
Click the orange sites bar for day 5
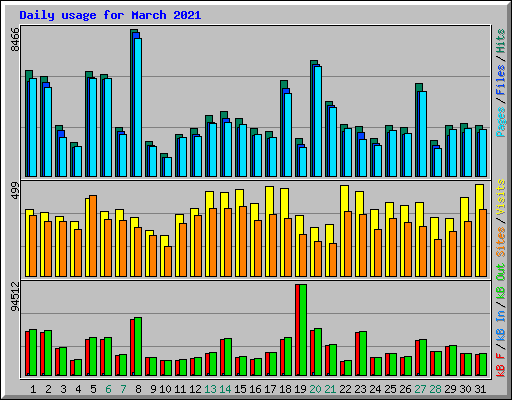click(93, 236)
